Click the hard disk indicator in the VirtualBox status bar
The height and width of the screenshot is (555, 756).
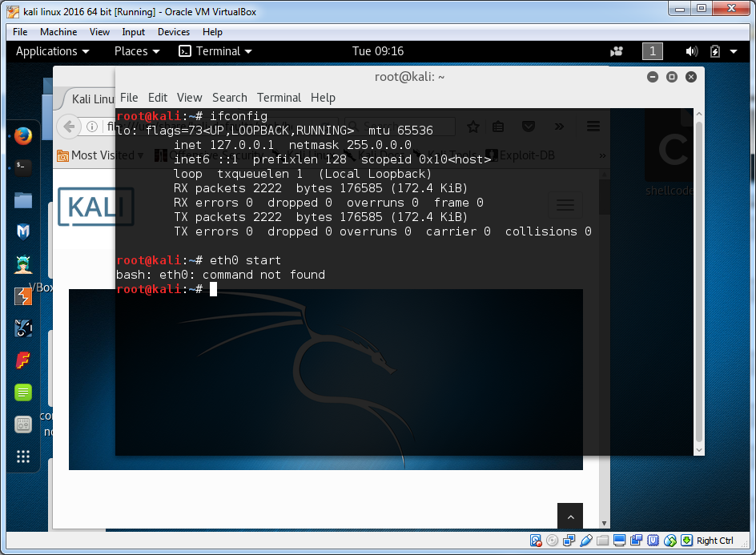[x=536, y=541]
